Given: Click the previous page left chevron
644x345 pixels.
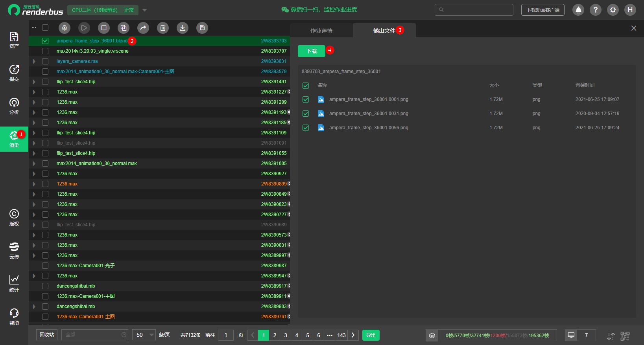Looking at the screenshot, I should click(253, 335).
